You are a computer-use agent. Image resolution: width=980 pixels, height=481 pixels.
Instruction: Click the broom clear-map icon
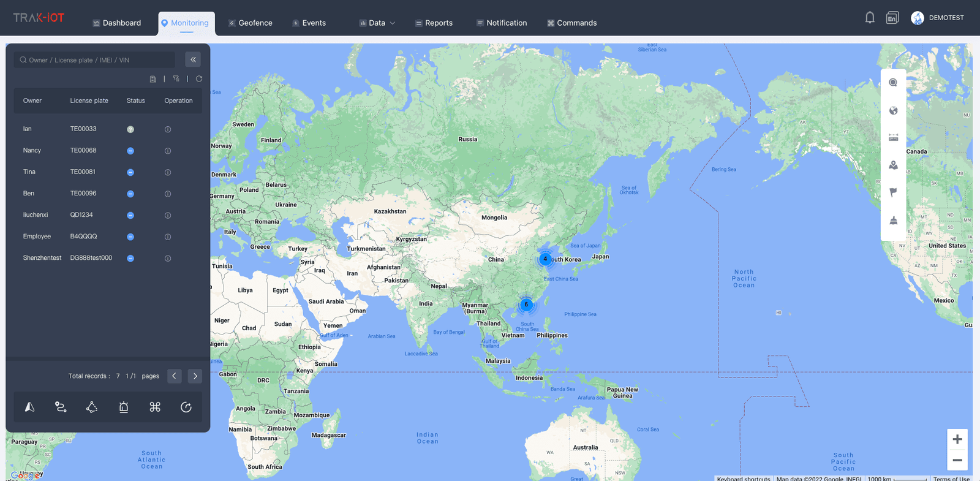(893, 220)
